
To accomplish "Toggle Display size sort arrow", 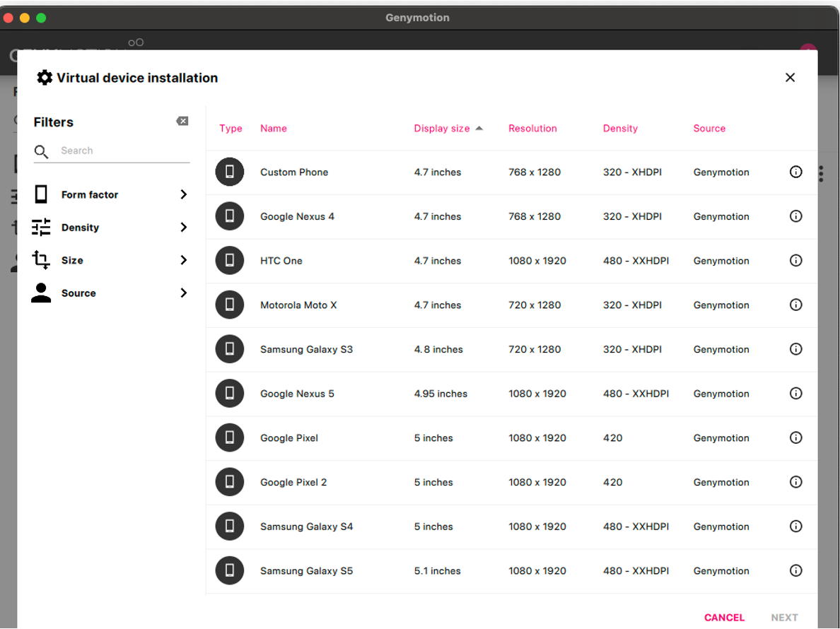I will pyautogui.click(x=479, y=129).
